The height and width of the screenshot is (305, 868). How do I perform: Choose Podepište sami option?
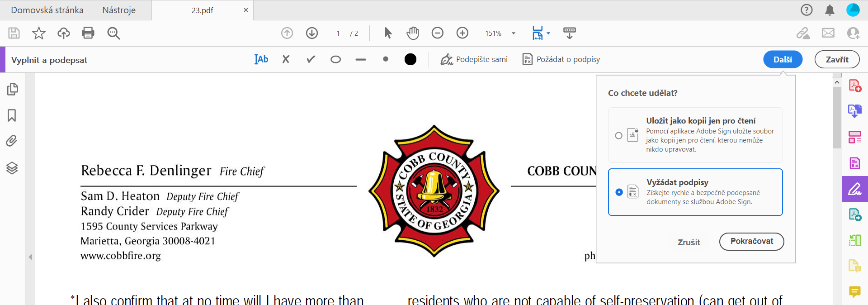[x=474, y=59]
